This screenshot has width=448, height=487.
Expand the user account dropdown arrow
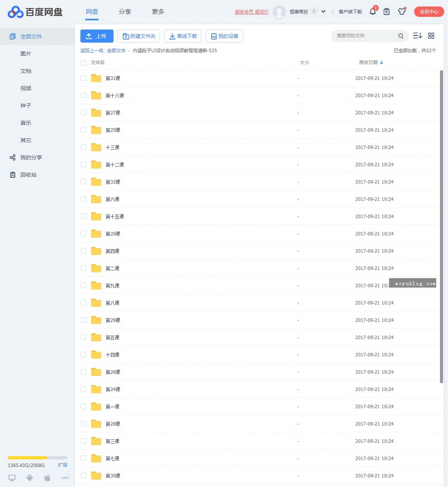click(324, 11)
